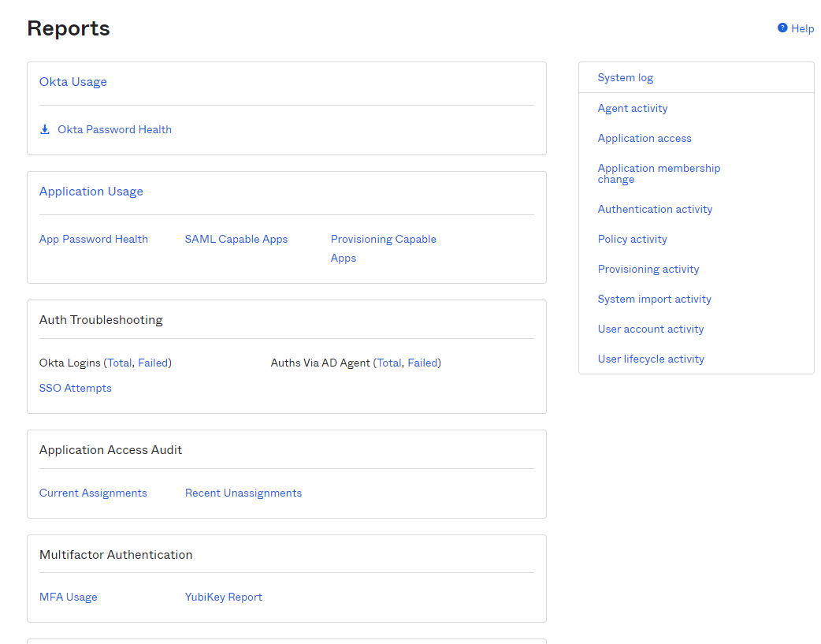Screen dimensions: 821x644
Task: Open Total report for Auths Via AD Agent
Action: pos(389,363)
